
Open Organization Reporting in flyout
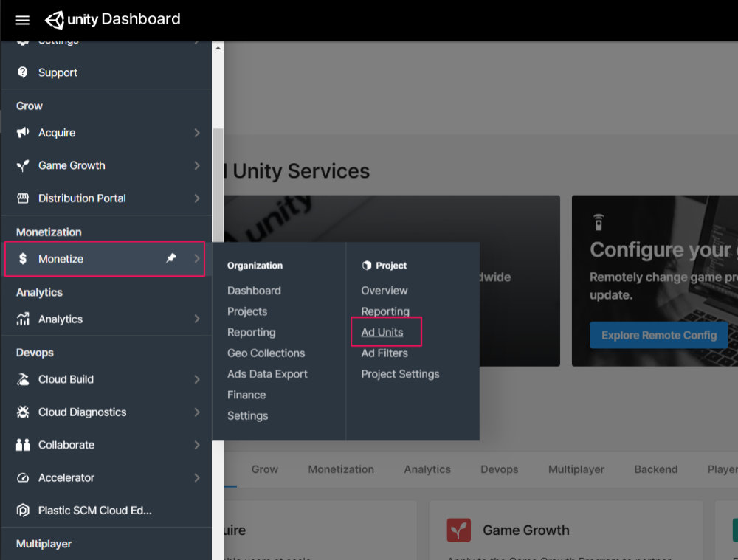(252, 332)
